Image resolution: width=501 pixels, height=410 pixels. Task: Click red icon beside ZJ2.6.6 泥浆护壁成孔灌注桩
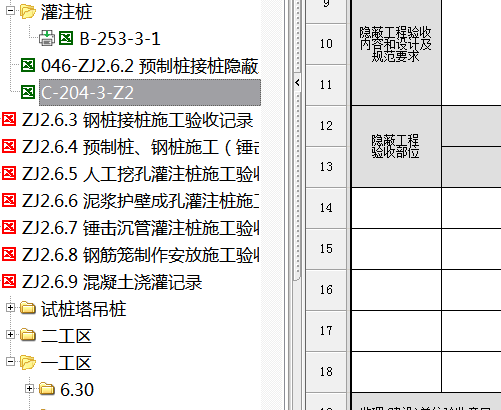click(x=9, y=200)
